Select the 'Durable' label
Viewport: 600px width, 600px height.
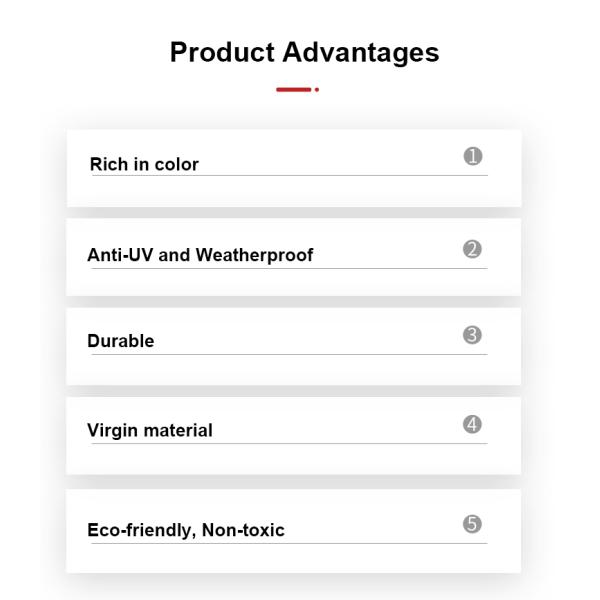(121, 341)
